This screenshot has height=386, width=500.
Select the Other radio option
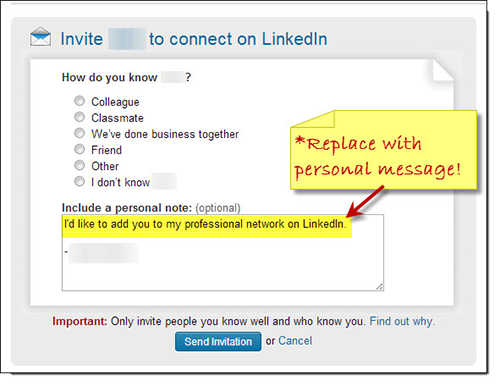pyautogui.click(x=79, y=165)
